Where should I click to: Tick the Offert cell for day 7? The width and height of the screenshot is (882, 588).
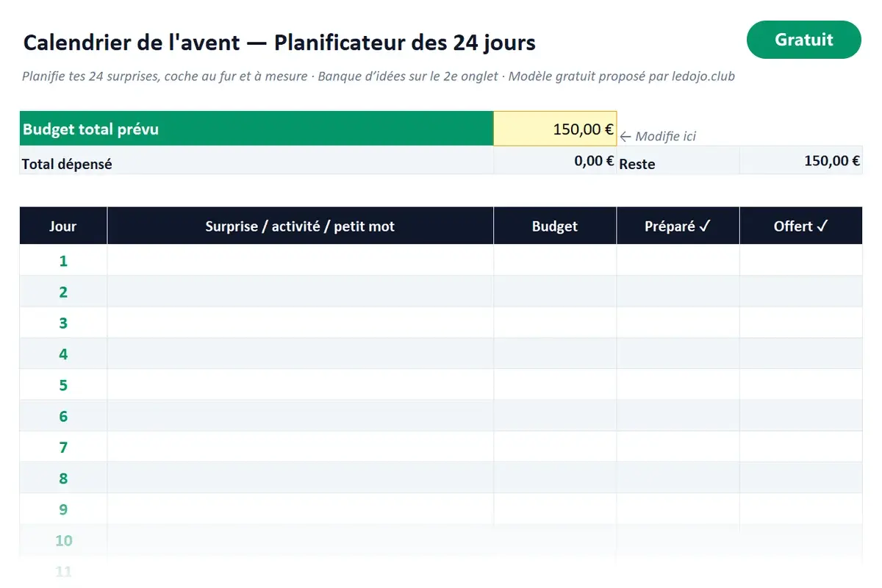pos(801,446)
